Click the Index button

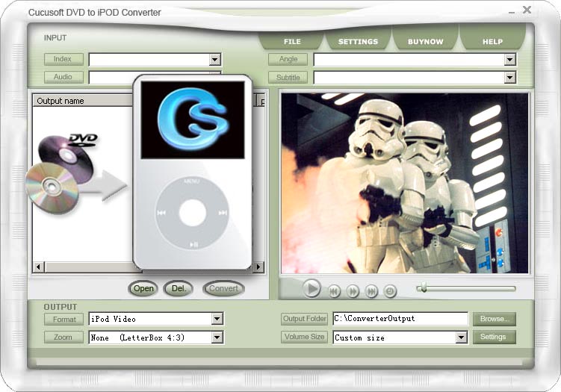coord(63,59)
